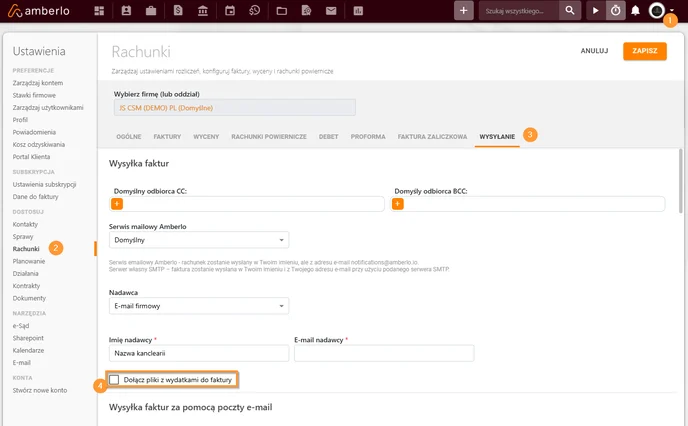Start the timer play icon
This screenshot has height=426, width=688.
595,11
